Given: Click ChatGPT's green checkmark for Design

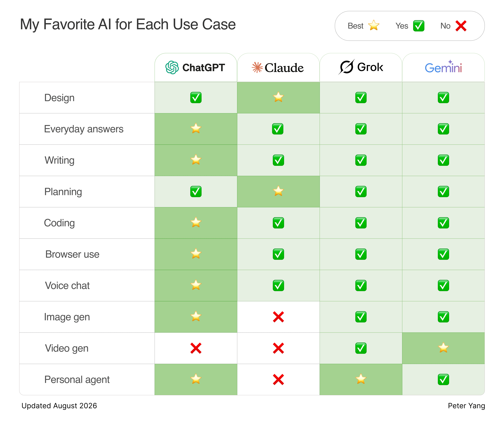Looking at the screenshot, I should [196, 98].
